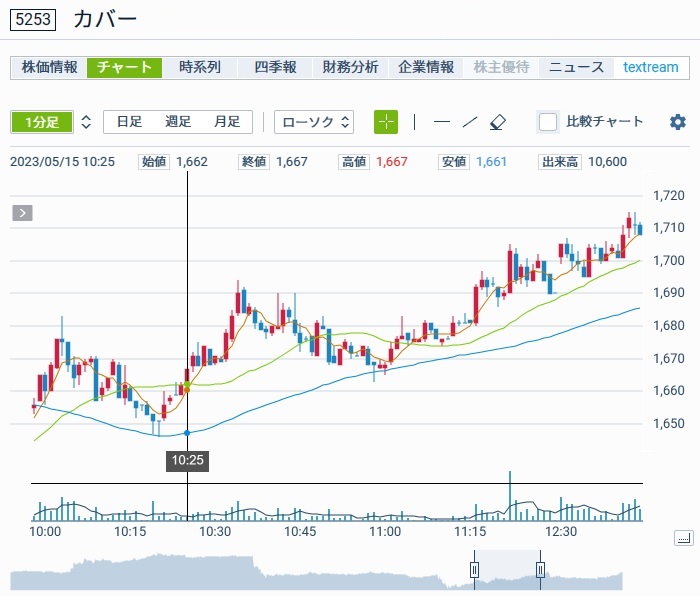Click the right range slider handle
Screen dimensions: 700x596
(540, 570)
